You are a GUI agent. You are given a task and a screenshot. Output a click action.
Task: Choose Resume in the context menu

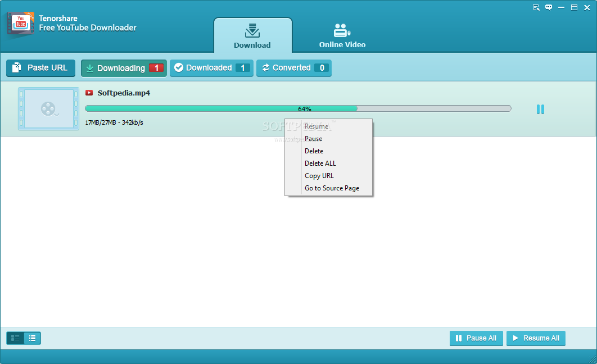(329, 126)
